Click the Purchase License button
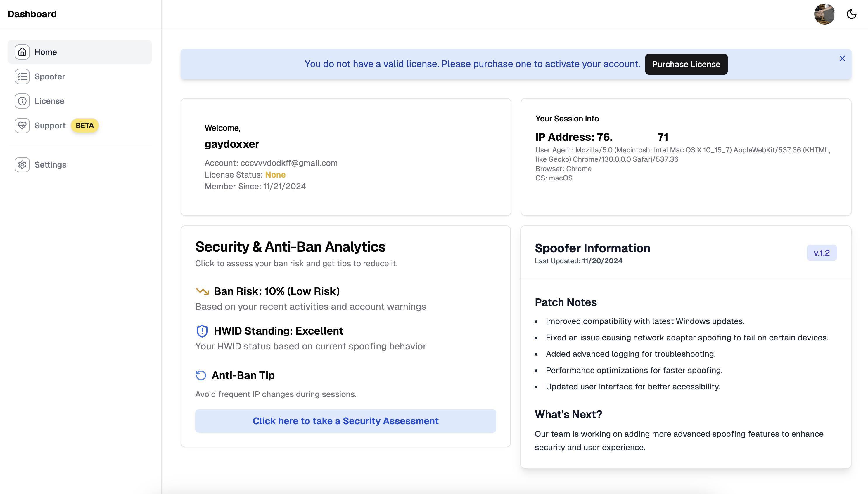The image size is (868, 494). click(686, 64)
